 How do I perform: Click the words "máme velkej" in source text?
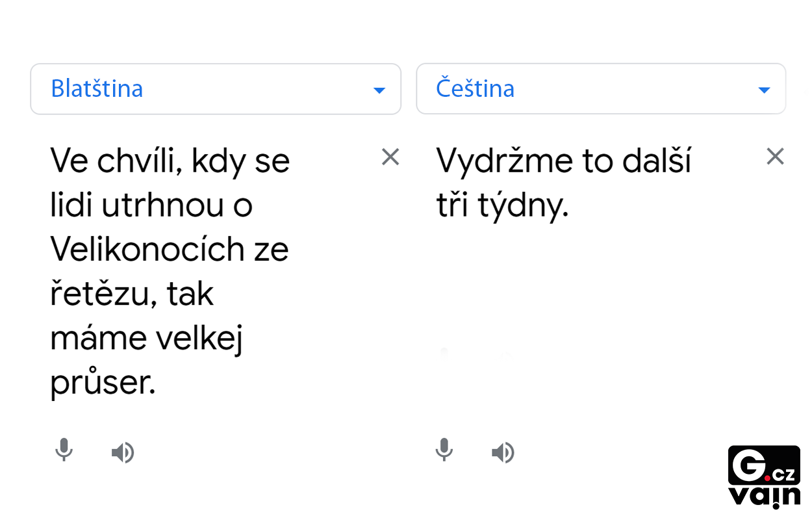point(146,339)
